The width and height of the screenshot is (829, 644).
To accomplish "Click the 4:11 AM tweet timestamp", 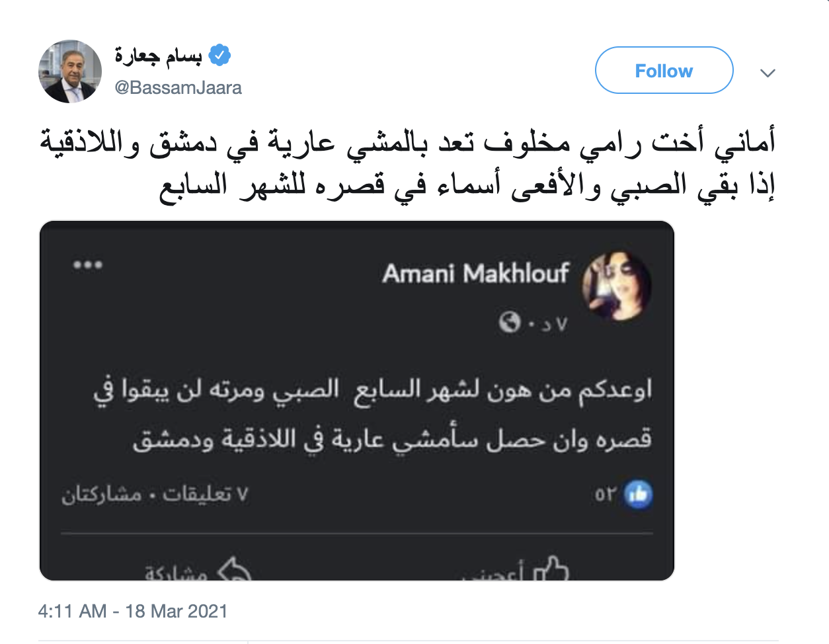I will click(x=133, y=611).
